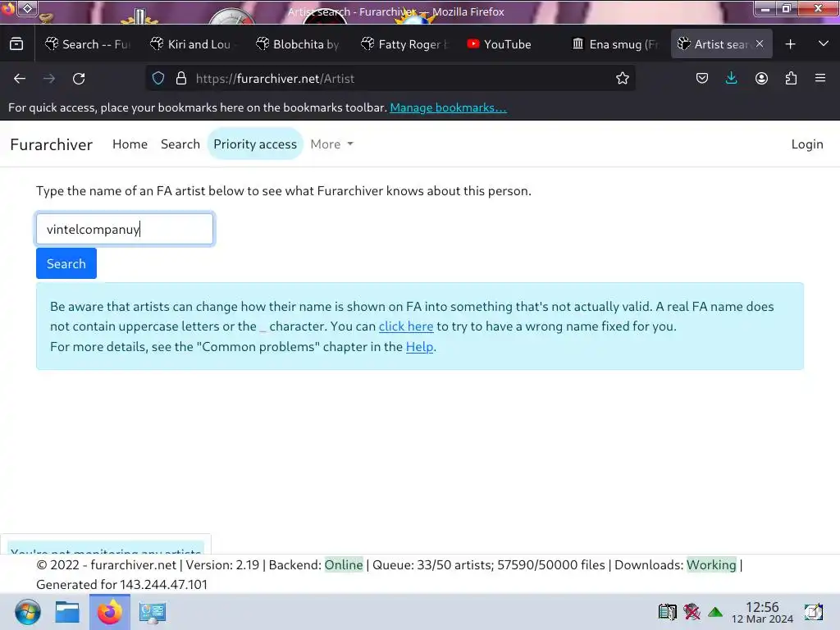Close the Artist search tab
This screenshot has width=840, height=630.
760,44
